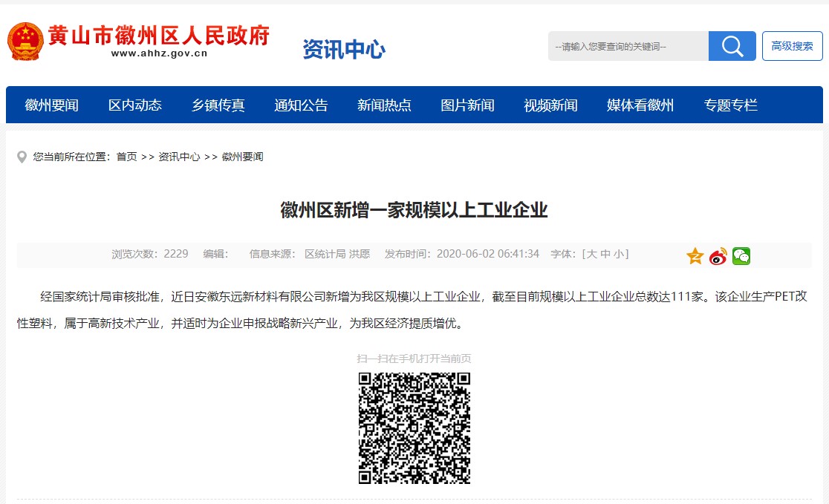Share article via Weibo icon

tap(718, 257)
